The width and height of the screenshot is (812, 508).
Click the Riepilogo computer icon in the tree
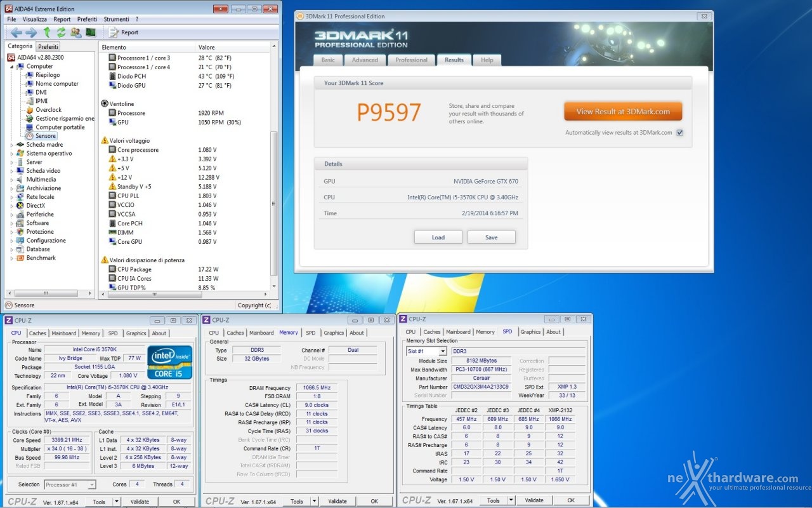tap(30, 75)
